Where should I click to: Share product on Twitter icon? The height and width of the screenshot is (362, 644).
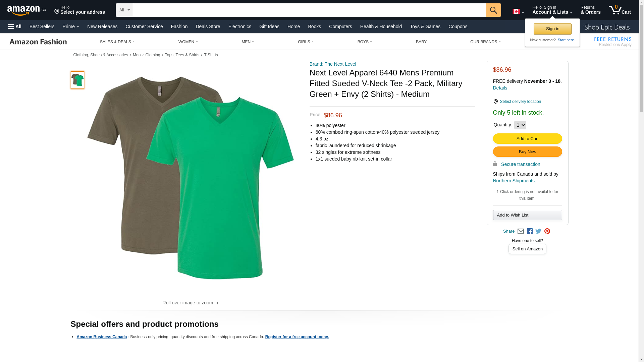coord(538,231)
